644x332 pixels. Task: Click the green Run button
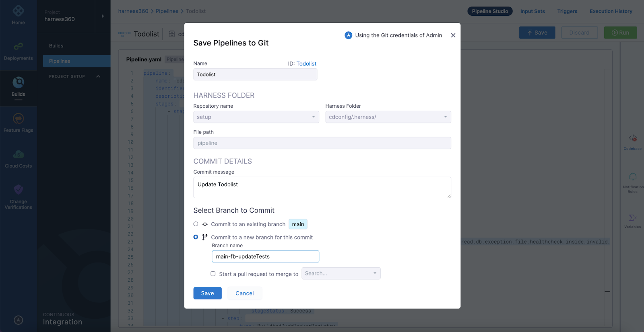click(620, 33)
